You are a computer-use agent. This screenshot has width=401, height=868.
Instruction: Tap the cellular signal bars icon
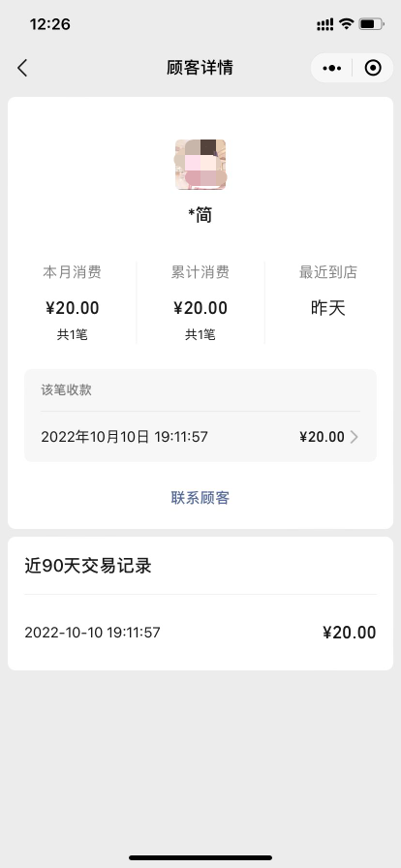pyautogui.click(x=325, y=24)
